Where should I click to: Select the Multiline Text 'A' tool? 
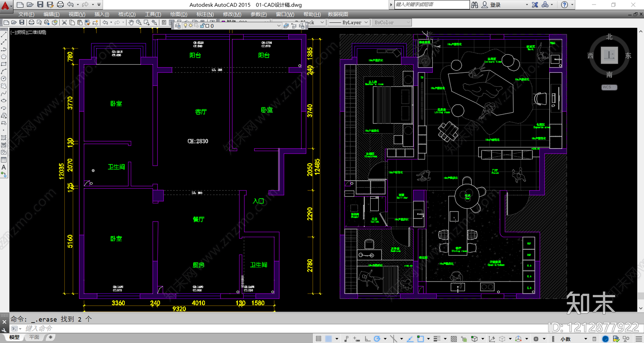(x=4, y=167)
